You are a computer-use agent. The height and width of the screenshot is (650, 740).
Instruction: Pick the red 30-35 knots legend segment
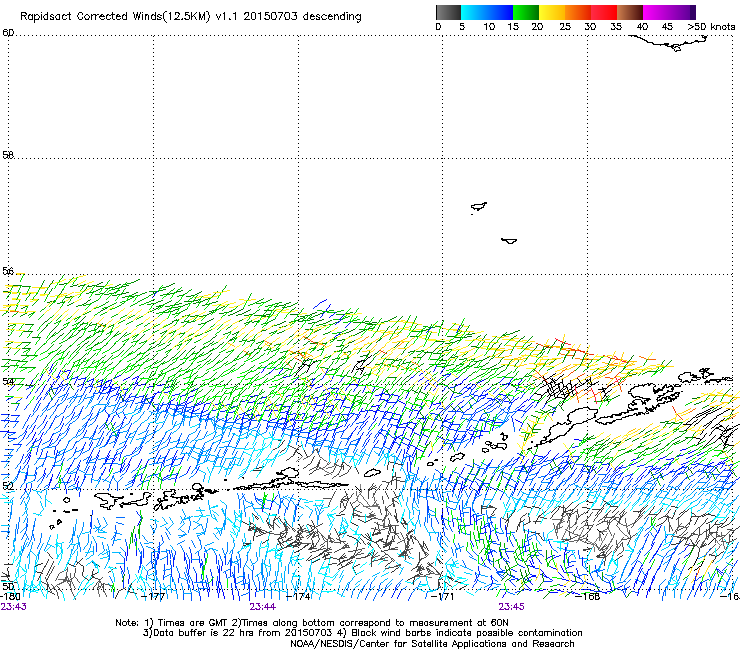(604, 12)
